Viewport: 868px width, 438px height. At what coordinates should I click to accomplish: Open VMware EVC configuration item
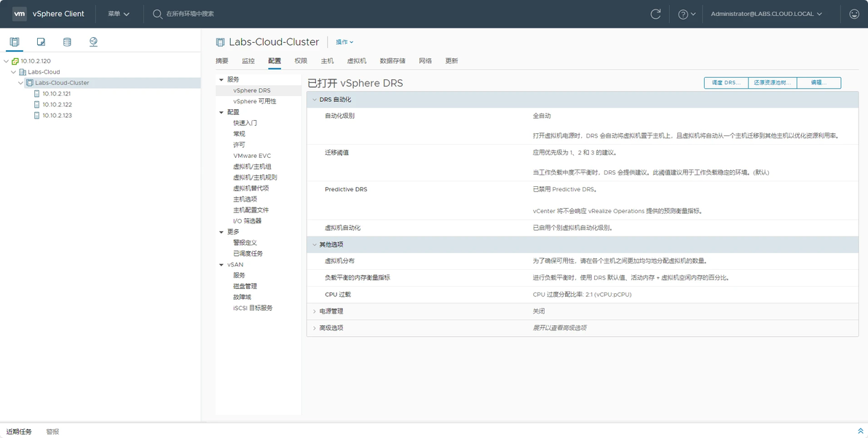pyautogui.click(x=252, y=156)
